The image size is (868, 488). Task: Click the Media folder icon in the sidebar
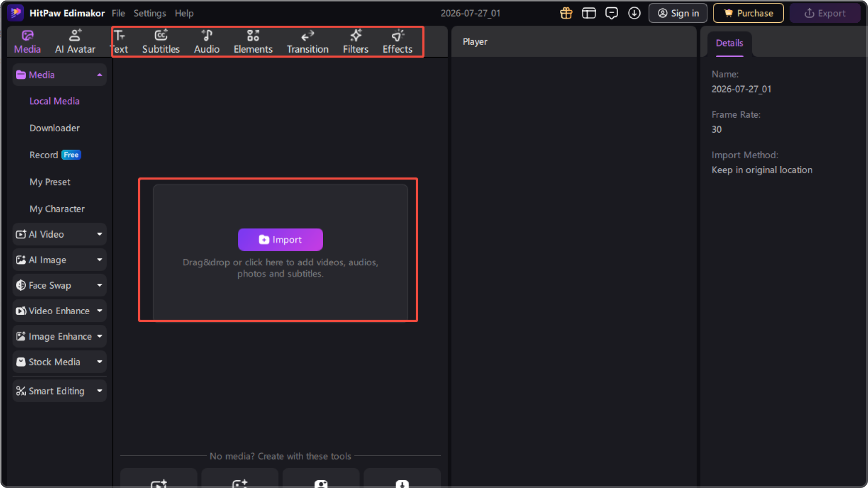21,75
